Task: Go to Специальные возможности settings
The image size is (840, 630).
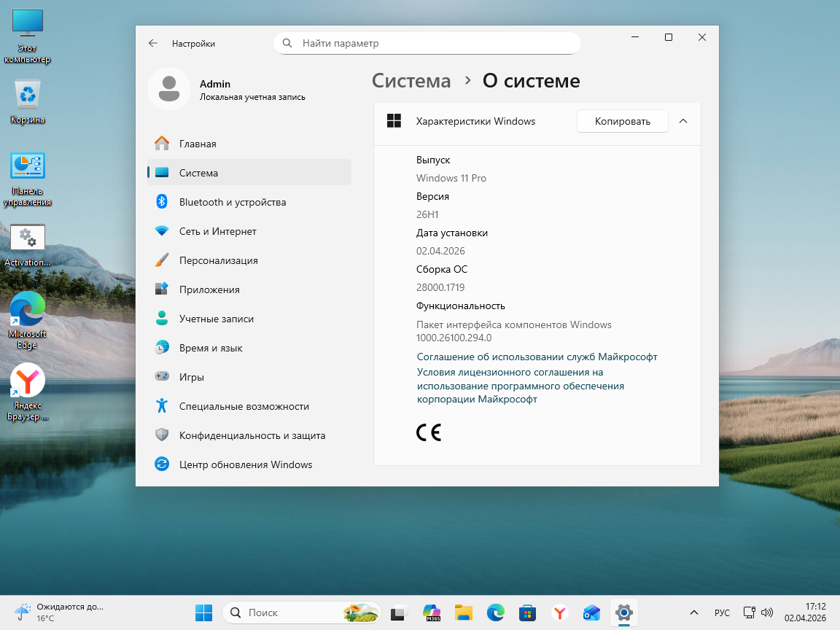Action: coord(244,406)
